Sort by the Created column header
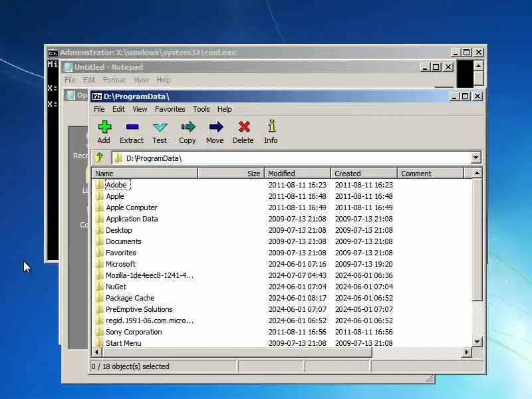Image resolution: width=532 pixels, height=399 pixels. click(x=364, y=174)
